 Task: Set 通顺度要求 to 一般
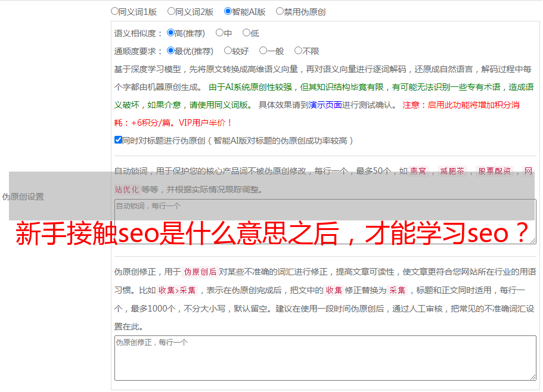262,51
